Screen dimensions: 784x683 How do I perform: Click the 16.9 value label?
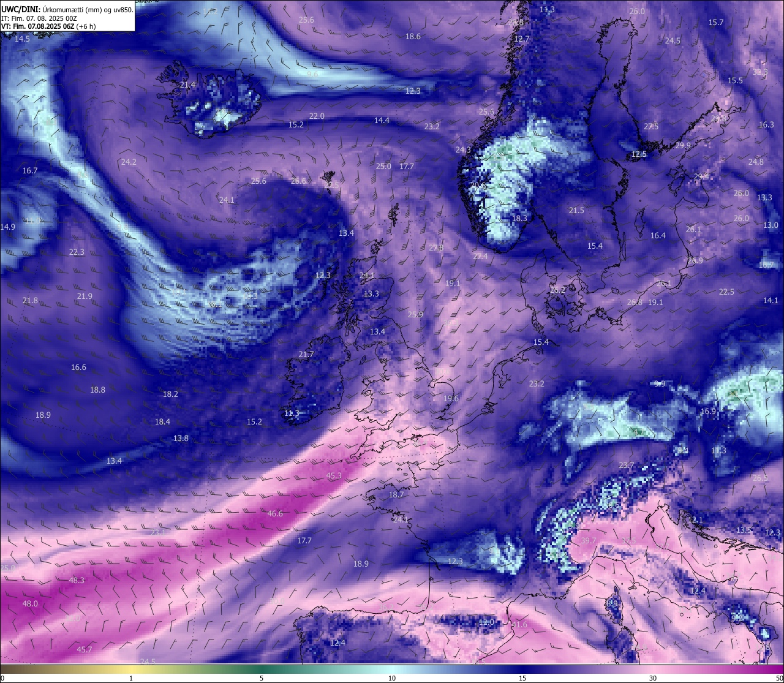click(708, 411)
